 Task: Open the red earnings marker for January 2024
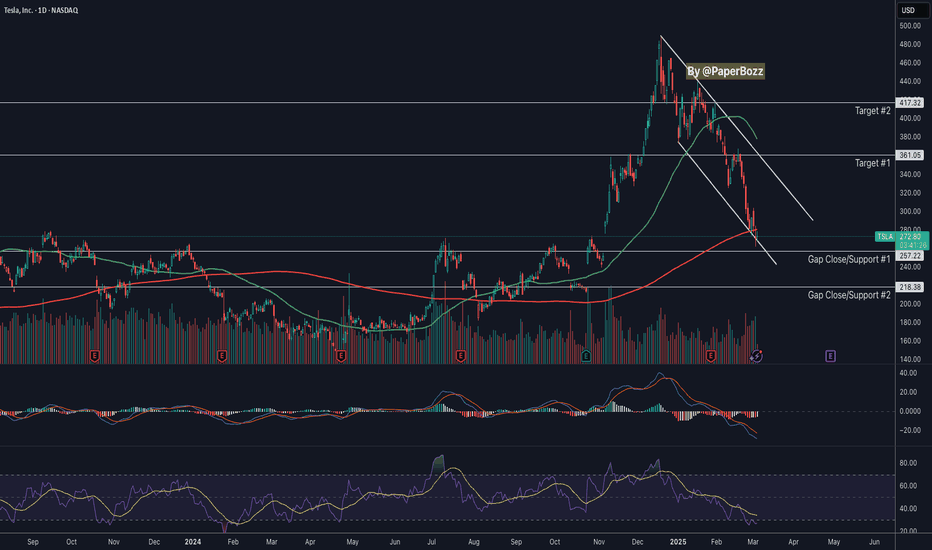coord(222,356)
